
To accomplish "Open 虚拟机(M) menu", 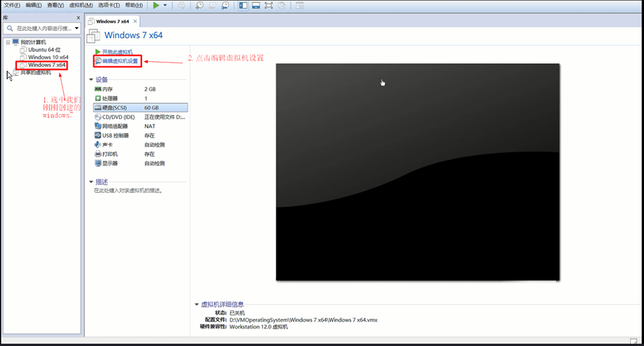I will (x=81, y=5).
